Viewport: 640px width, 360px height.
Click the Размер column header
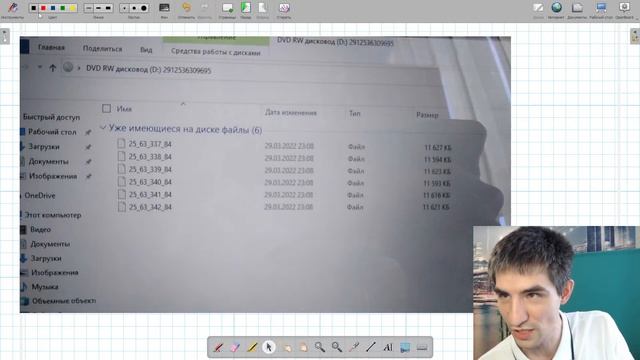pyautogui.click(x=427, y=115)
